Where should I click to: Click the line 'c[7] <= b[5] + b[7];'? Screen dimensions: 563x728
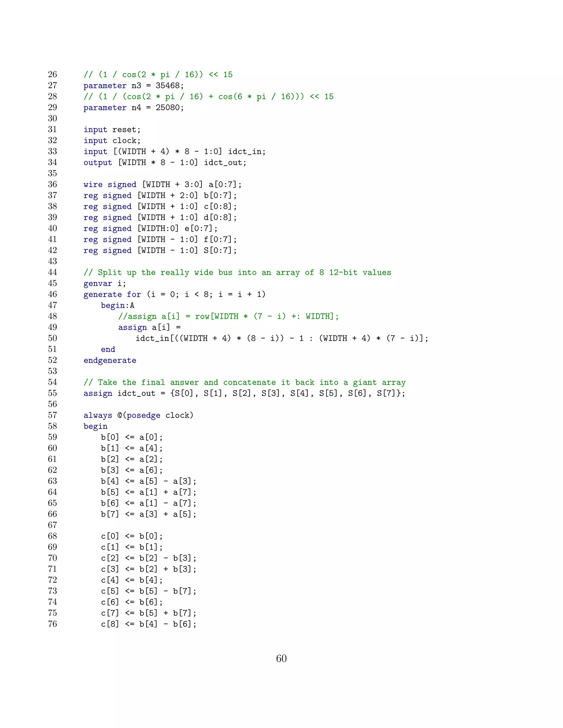point(149,613)
